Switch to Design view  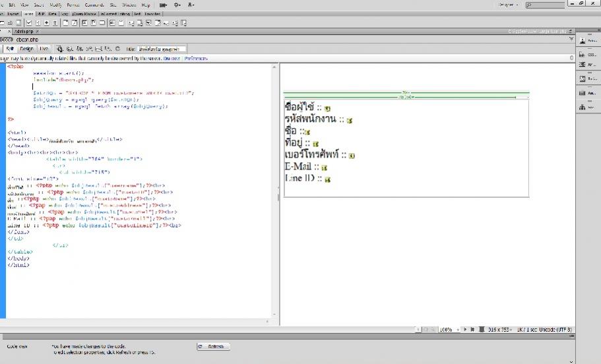(x=26, y=49)
